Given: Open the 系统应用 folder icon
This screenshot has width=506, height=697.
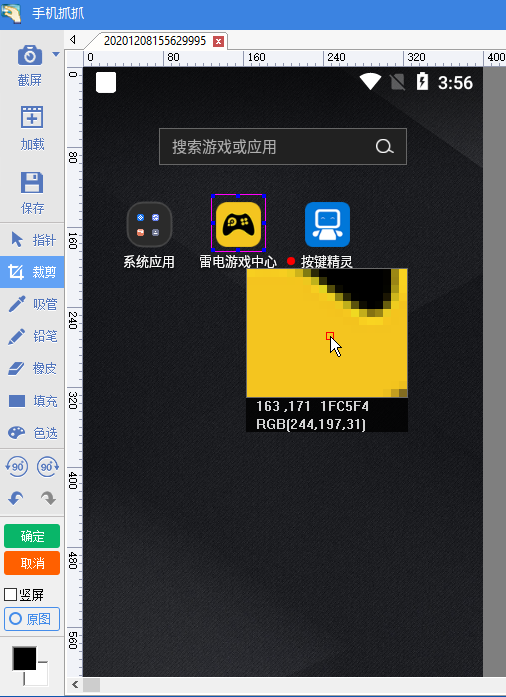Looking at the screenshot, I should [149, 224].
